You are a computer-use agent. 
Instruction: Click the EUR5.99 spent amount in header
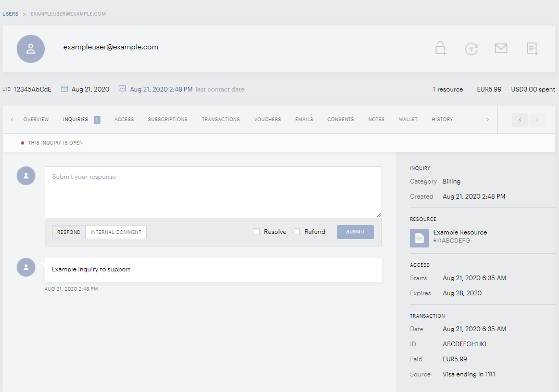pos(489,89)
